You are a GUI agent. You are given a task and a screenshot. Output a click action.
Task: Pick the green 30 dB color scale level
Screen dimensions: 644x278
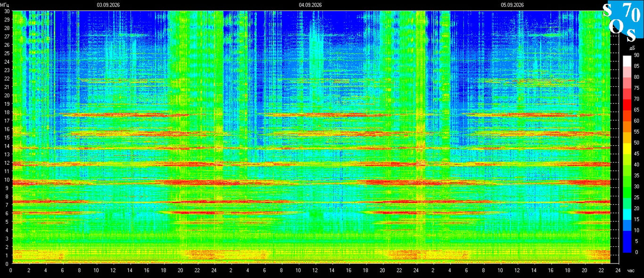[x=627, y=192]
